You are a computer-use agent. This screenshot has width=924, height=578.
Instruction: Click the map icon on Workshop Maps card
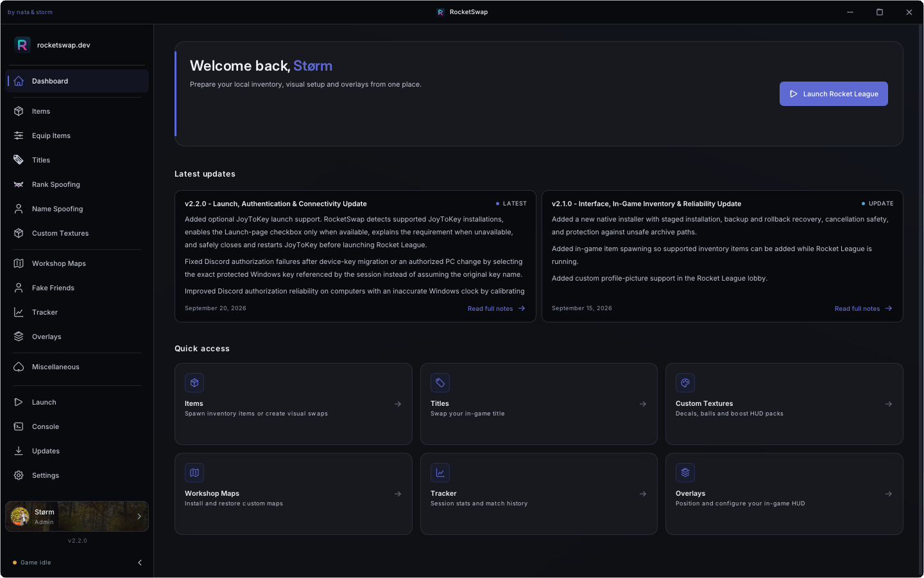click(x=194, y=473)
